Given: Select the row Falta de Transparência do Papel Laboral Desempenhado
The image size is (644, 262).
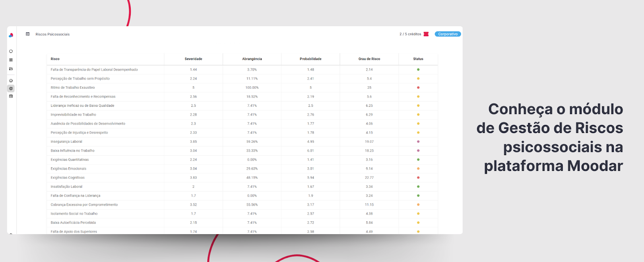Looking at the screenshot, I should coord(242,70).
